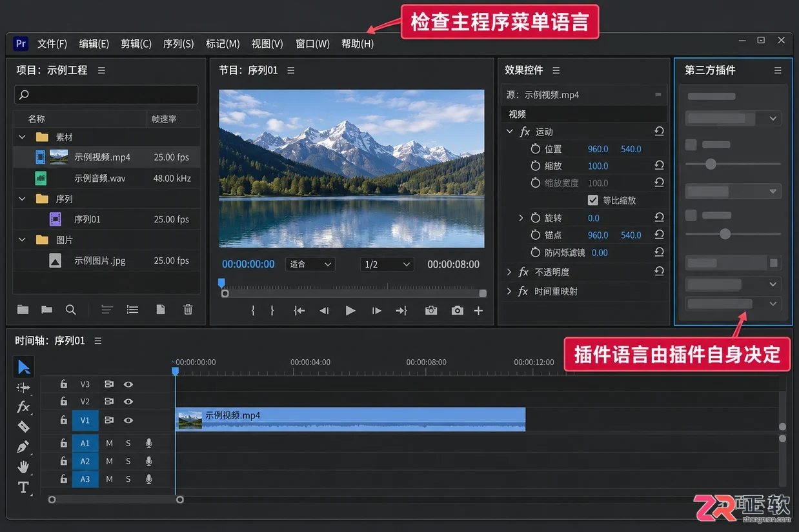Open the 第三方插件 panel menu
Screen dimensions: 799x532
(x=778, y=70)
